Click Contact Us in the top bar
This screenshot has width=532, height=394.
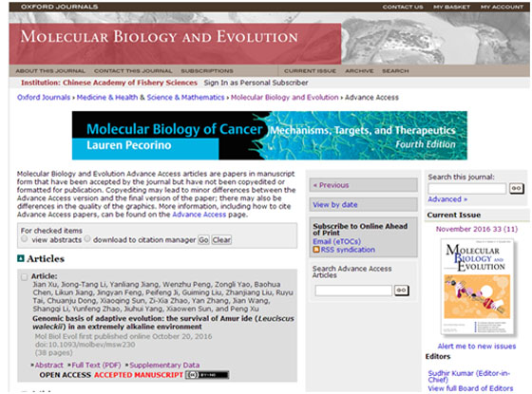click(403, 7)
